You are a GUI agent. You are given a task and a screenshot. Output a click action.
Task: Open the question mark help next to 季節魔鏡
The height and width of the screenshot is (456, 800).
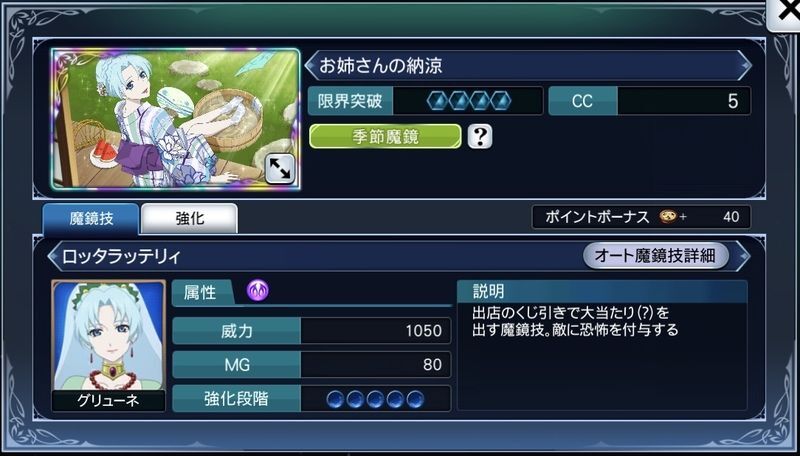tap(480, 137)
